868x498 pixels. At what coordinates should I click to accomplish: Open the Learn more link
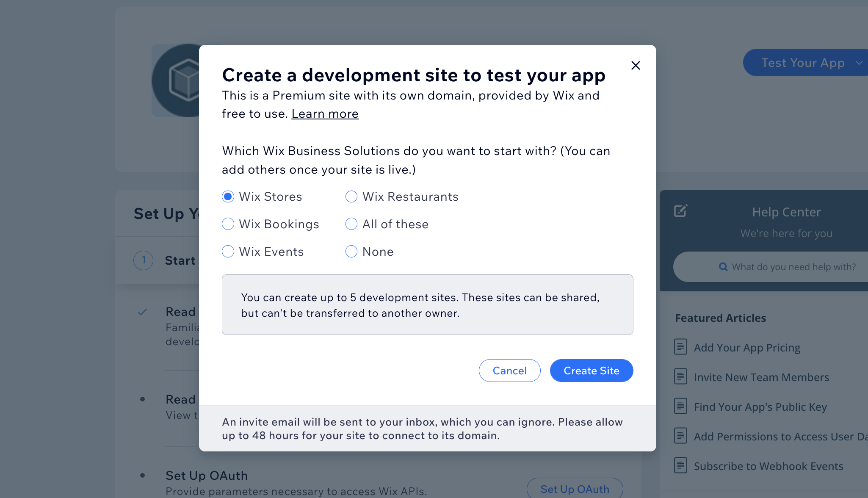325,113
